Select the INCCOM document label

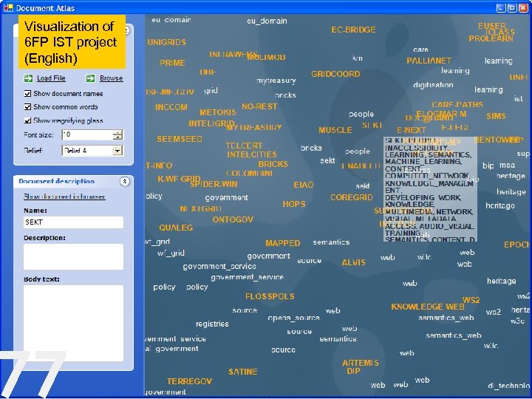[x=171, y=107]
